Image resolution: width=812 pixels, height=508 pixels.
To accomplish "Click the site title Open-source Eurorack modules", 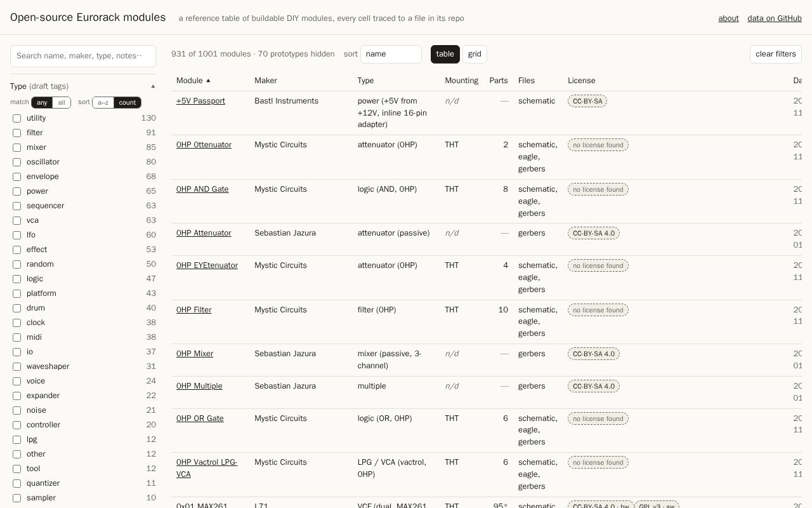I will click(88, 18).
